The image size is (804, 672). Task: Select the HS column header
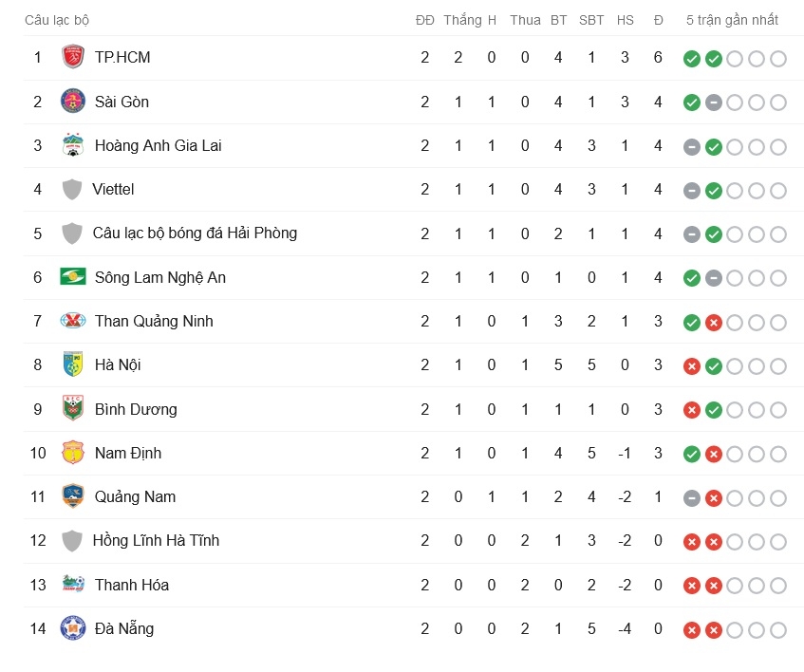click(625, 19)
